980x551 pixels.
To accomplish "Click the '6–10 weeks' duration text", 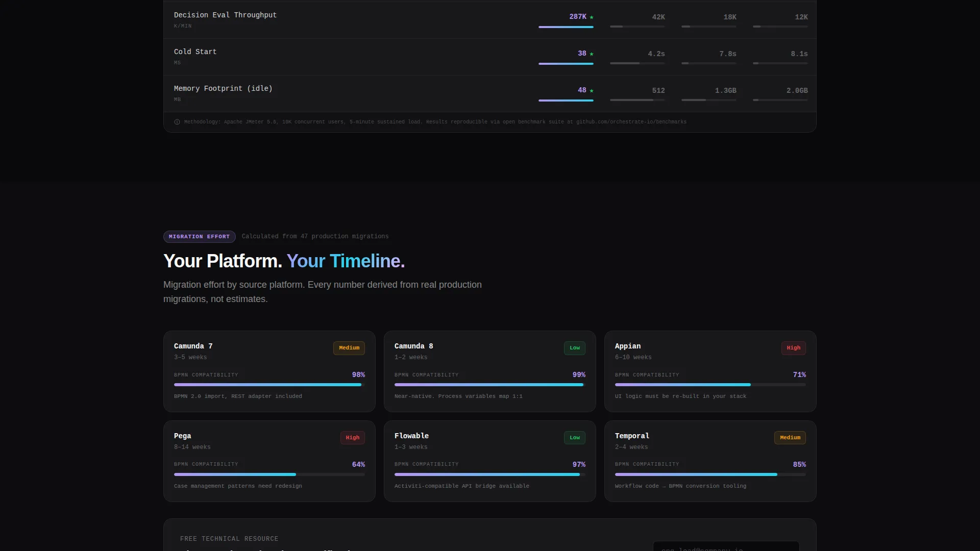I will point(633,358).
